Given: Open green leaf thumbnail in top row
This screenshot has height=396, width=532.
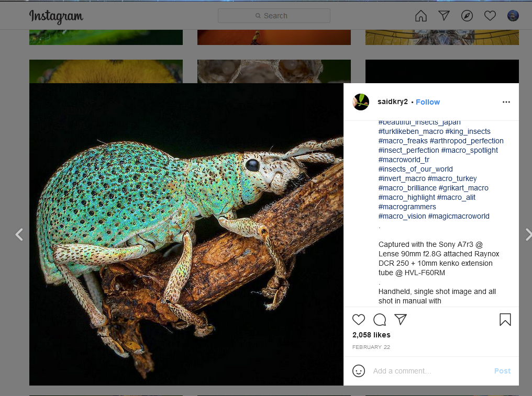Looking at the screenshot, I should (x=106, y=37).
